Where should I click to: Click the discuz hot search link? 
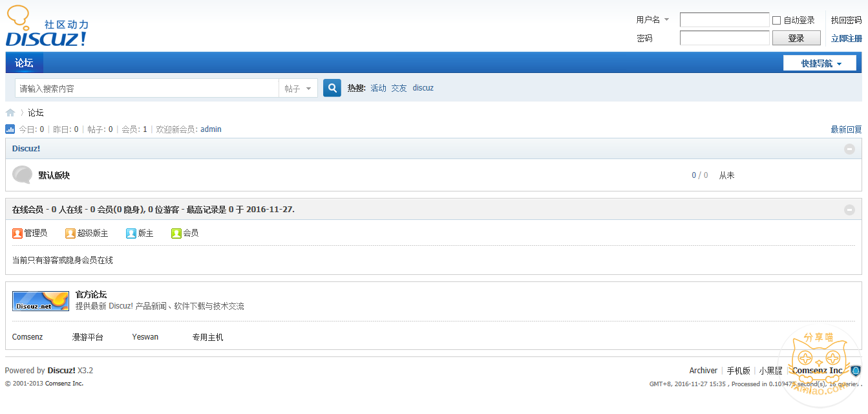click(423, 88)
